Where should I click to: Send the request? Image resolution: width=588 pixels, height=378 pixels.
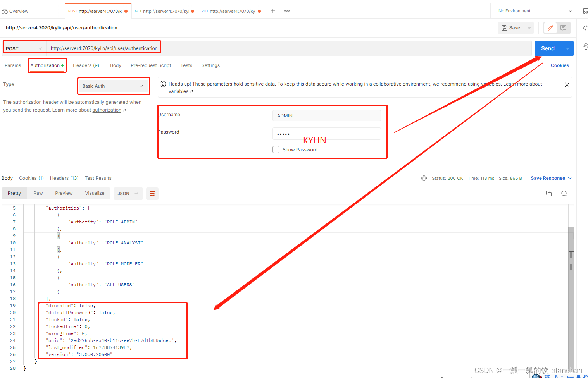pos(548,48)
